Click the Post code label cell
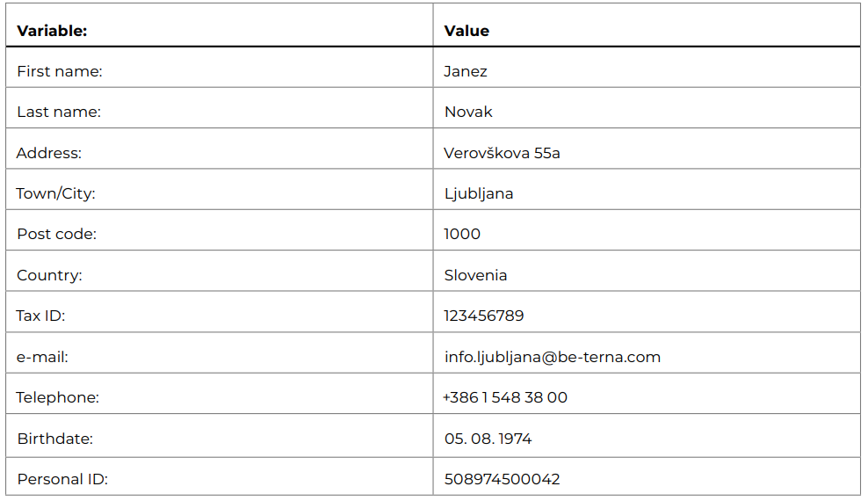The height and width of the screenshot is (501, 868). [x=220, y=230]
